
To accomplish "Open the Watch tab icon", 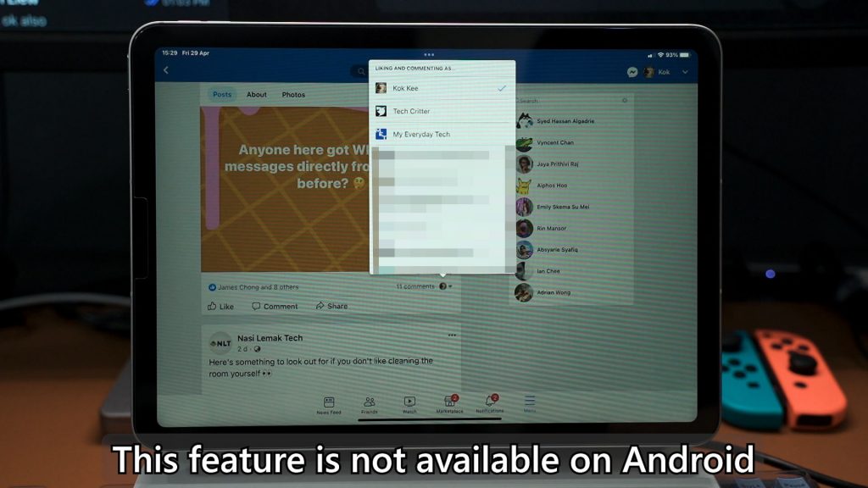I will [x=409, y=402].
